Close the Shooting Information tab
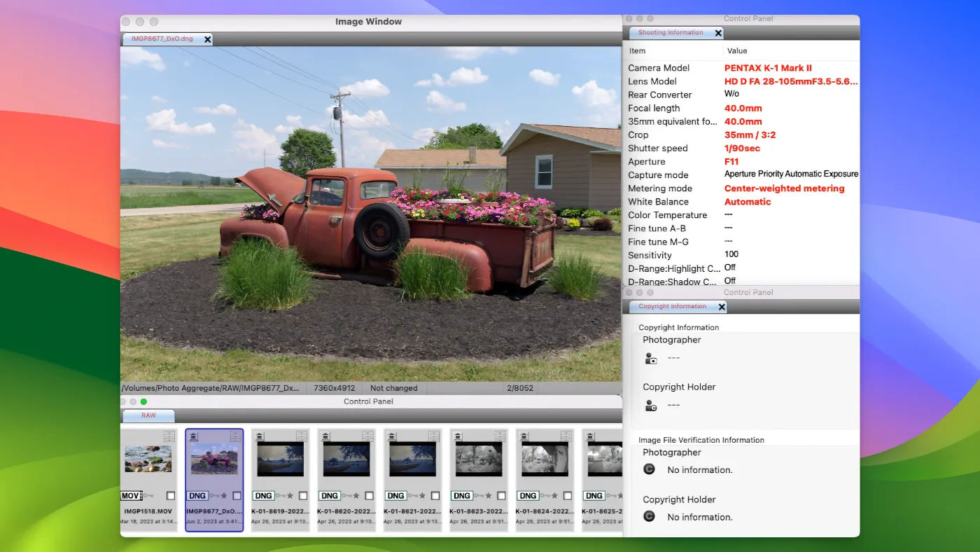 pos(718,33)
